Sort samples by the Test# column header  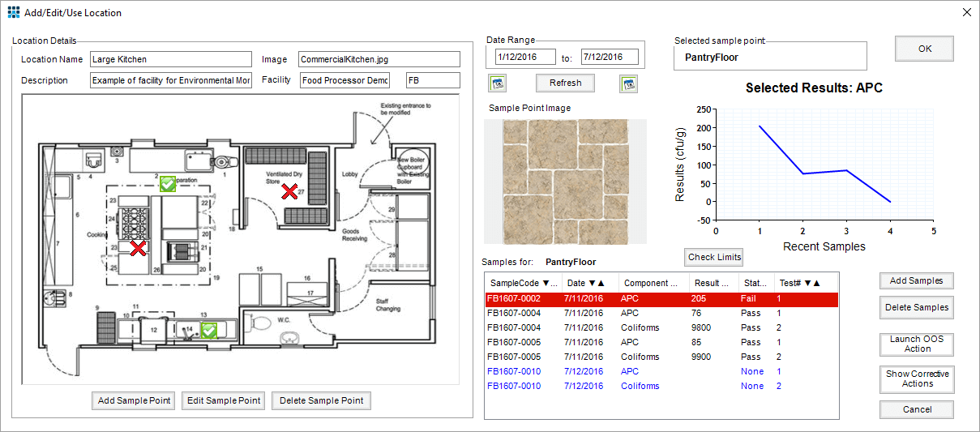[x=799, y=283]
